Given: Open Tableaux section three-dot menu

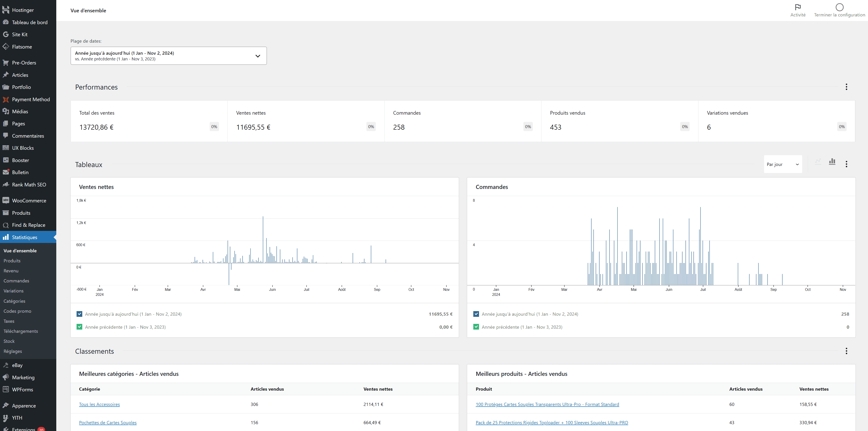Looking at the screenshot, I should click(846, 164).
